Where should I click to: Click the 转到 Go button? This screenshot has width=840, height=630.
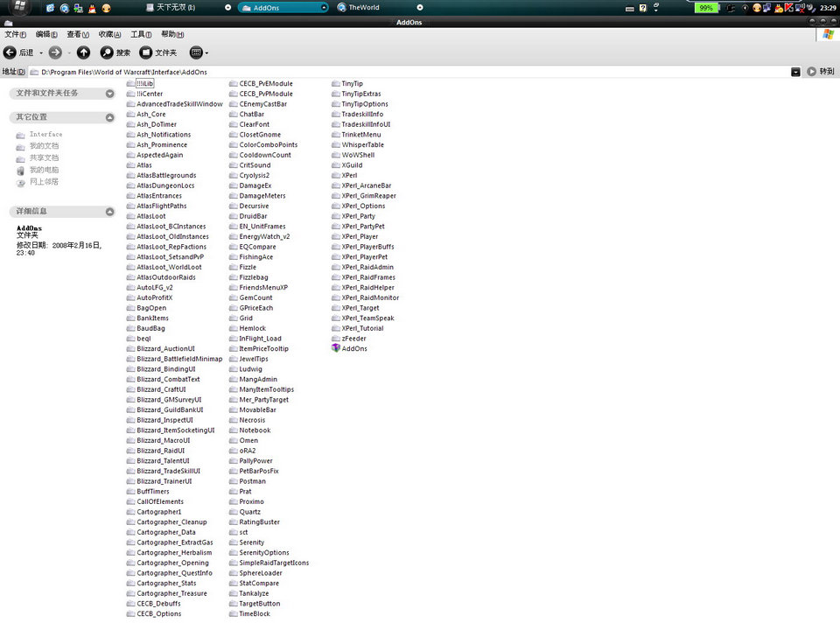820,71
